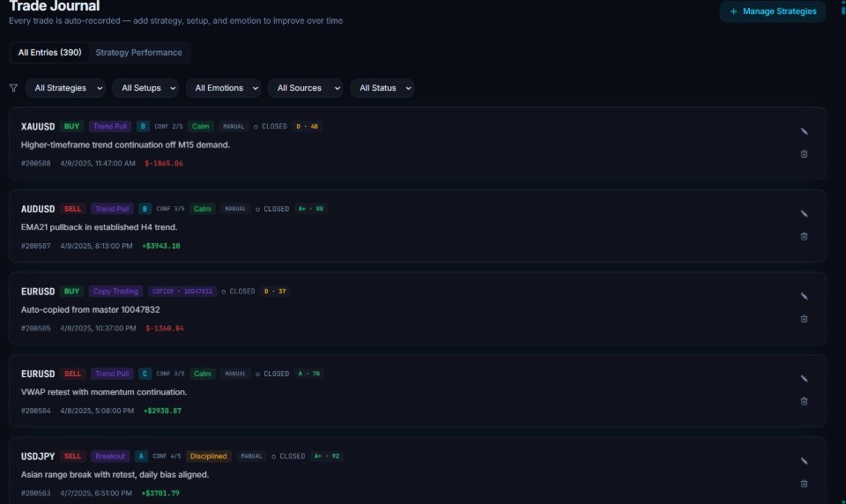Click the +$3943.10 profit value
846x504 pixels.
tap(160, 246)
